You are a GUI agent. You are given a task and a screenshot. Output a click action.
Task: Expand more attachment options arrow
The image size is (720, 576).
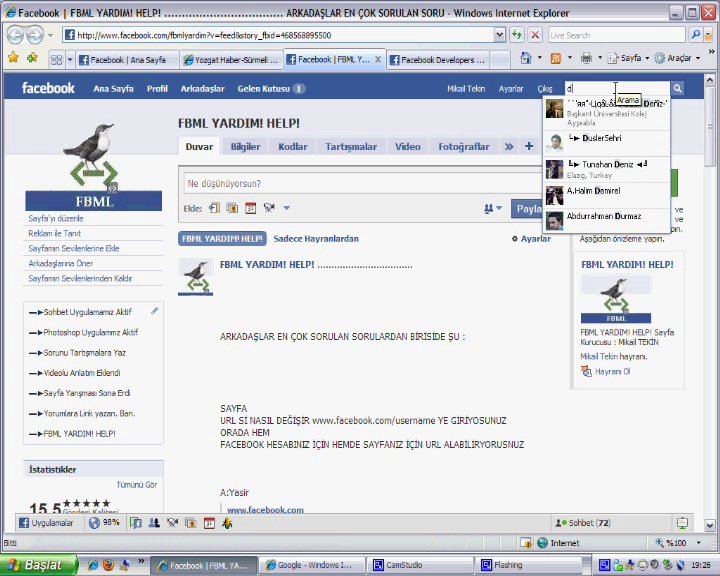[x=287, y=208]
